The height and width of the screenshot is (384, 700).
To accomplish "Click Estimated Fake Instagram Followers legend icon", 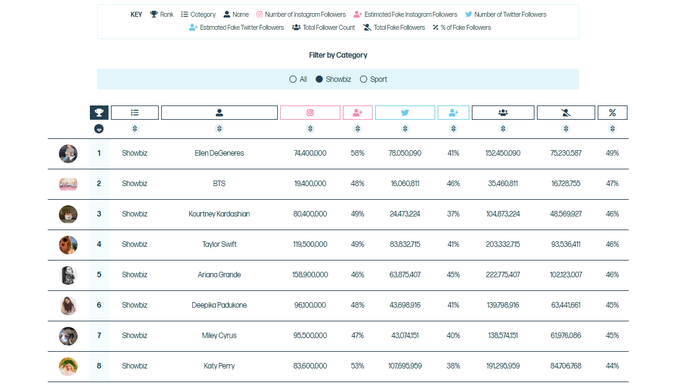I will click(x=358, y=14).
